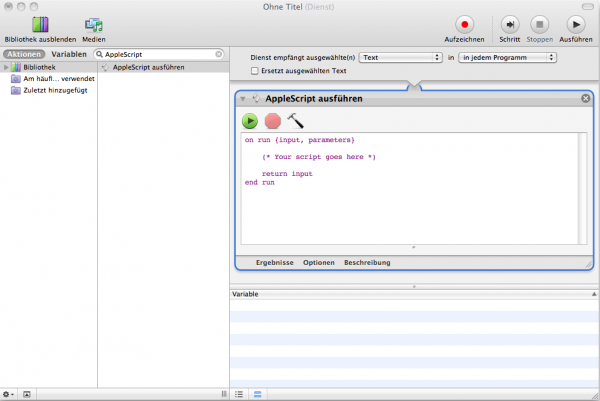Clear the search field text
The image size is (600, 401).
point(218,54)
